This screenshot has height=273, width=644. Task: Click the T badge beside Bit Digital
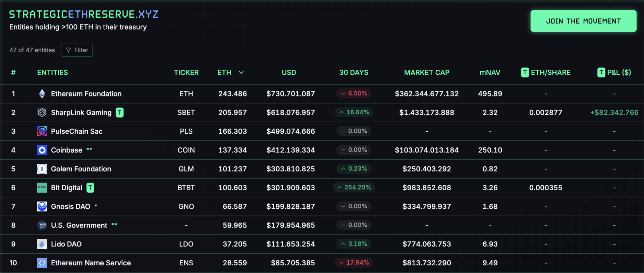(90, 188)
